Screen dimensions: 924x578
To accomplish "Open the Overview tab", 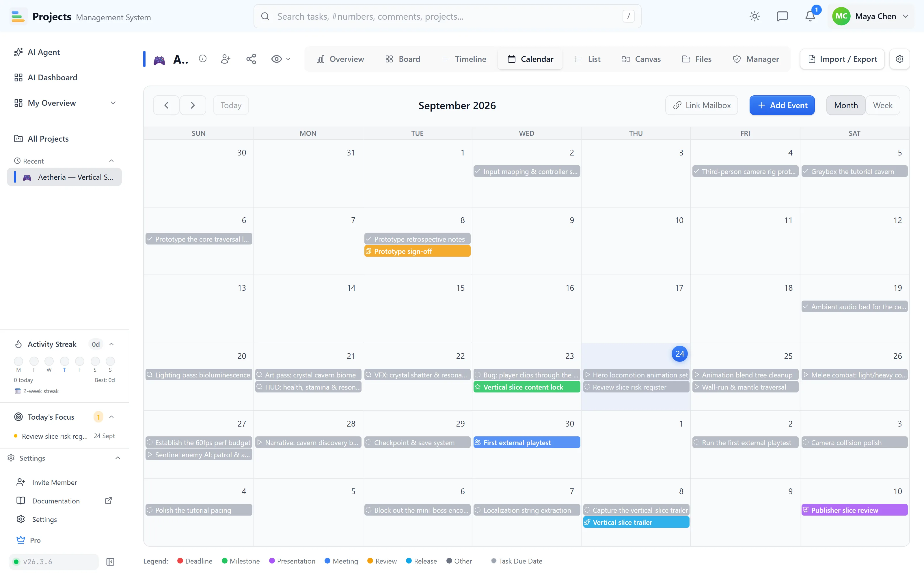I will tap(340, 59).
